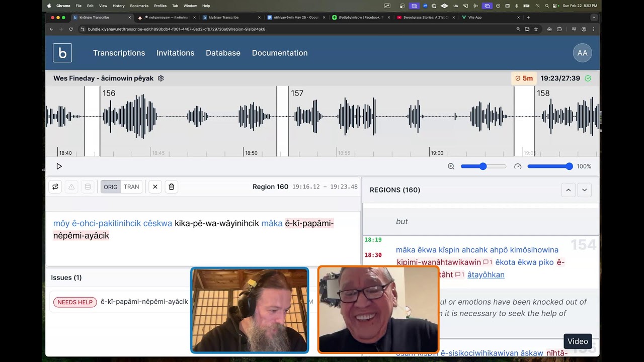This screenshot has height=362, width=644.
Task: Click the zoom magnifier icon
Action: pos(451,166)
